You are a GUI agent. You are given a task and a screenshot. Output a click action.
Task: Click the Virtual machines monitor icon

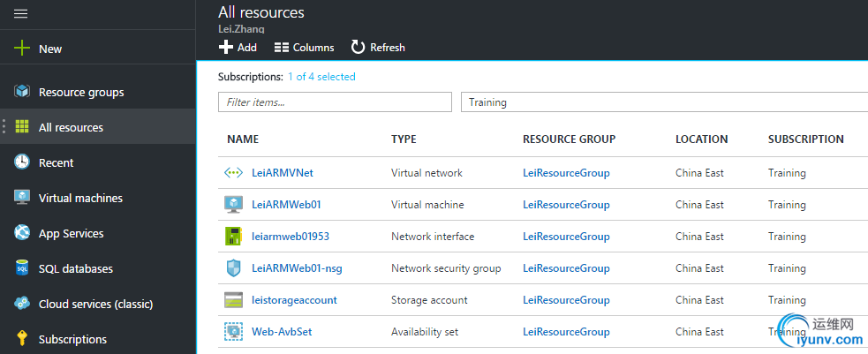[x=21, y=198]
